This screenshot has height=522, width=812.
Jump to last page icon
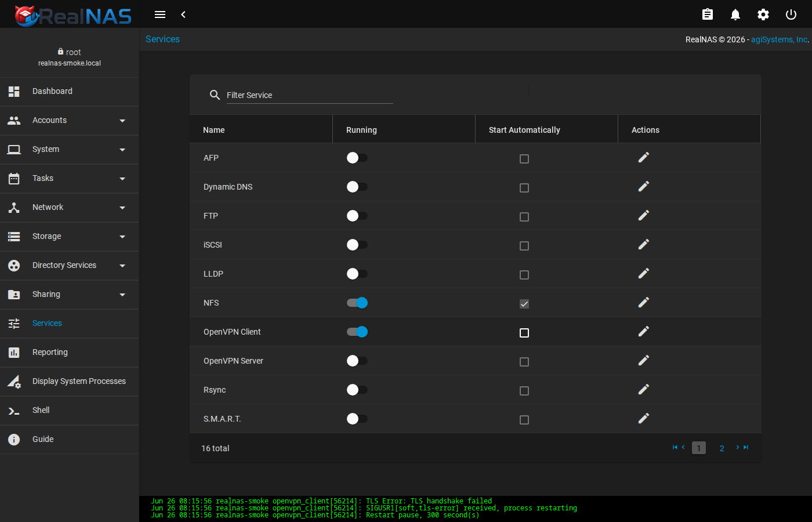tap(746, 447)
